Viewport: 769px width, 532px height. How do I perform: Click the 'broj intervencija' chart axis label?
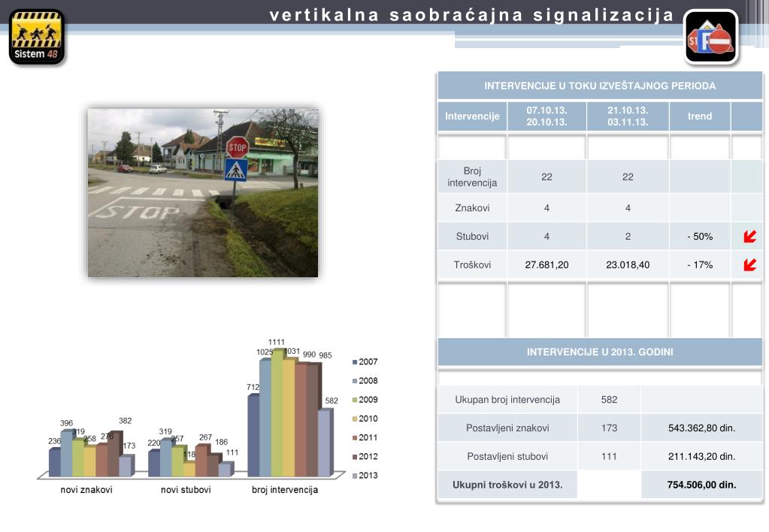pyautogui.click(x=285, y=490)
